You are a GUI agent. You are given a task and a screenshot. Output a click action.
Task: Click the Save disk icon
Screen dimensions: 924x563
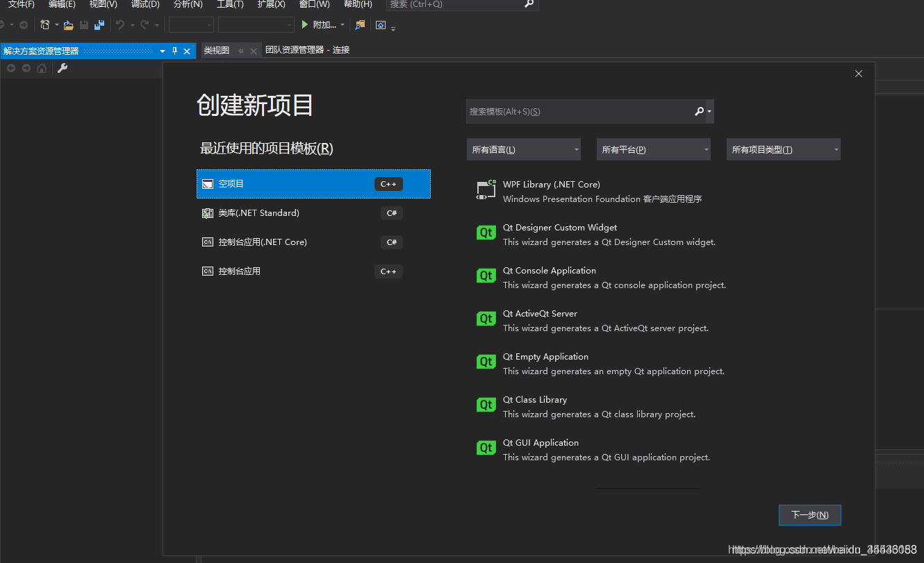84,25
